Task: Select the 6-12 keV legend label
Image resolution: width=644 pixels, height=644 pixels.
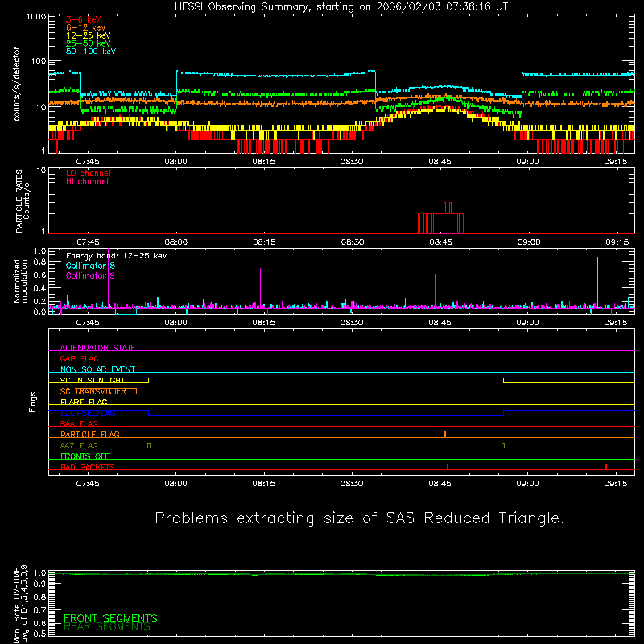Action: pyautogui.click(x=86, y=27)
